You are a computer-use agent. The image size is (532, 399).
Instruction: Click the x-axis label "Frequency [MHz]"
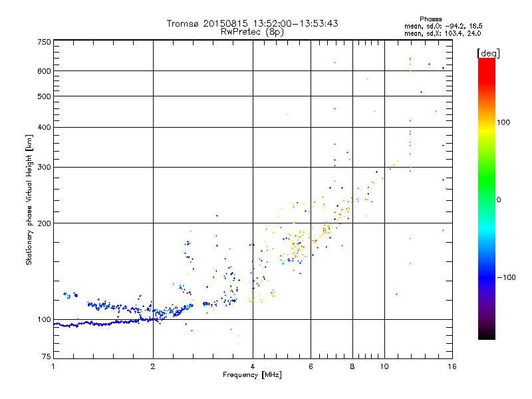(x=252, y=375)
